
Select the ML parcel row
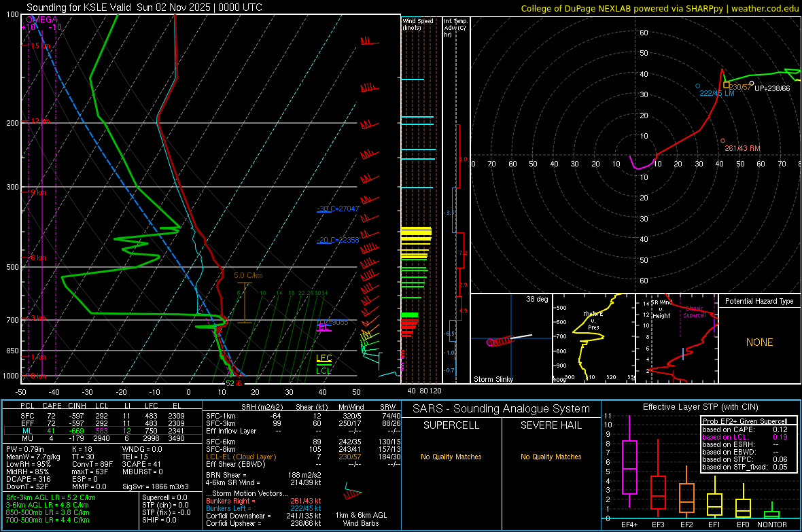tap(103, 431)
